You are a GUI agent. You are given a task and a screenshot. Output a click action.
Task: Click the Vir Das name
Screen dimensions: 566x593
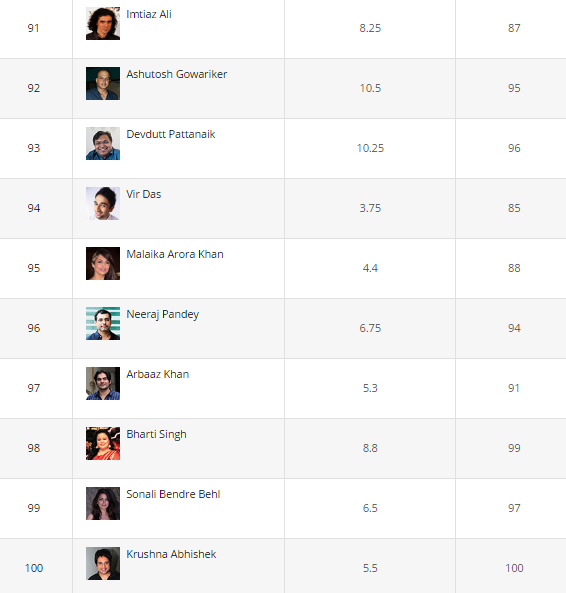coord(144,194)
